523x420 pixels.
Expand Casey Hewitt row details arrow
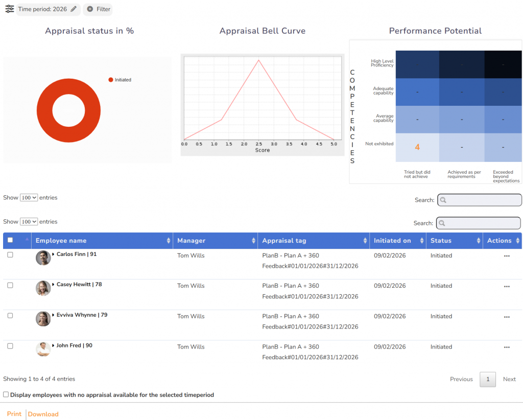(53, 285)
